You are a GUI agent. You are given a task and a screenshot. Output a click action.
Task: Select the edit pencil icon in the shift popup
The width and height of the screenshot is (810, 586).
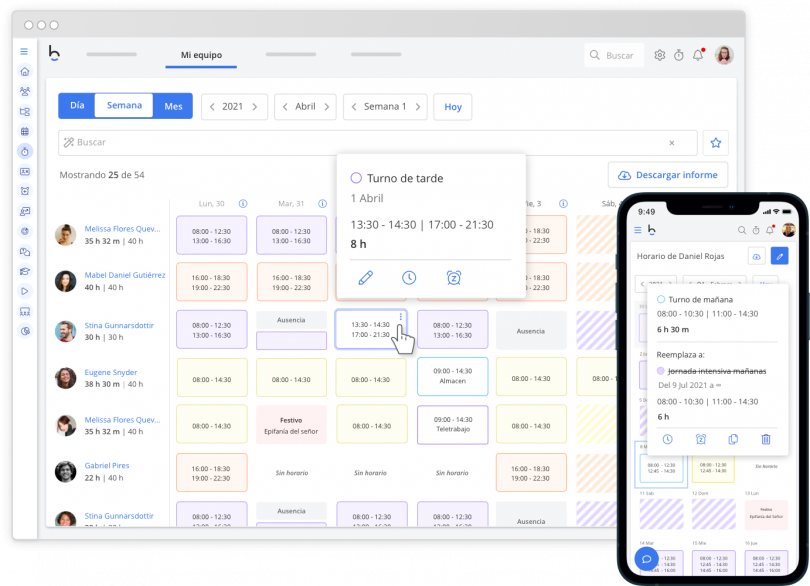click(366, 277)
